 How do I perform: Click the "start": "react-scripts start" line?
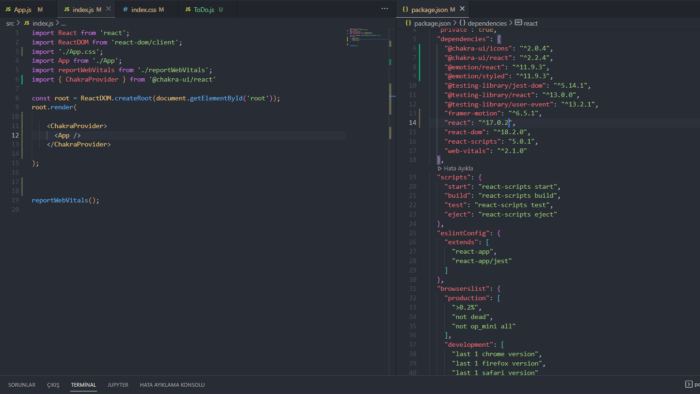[x=502, y=187]
